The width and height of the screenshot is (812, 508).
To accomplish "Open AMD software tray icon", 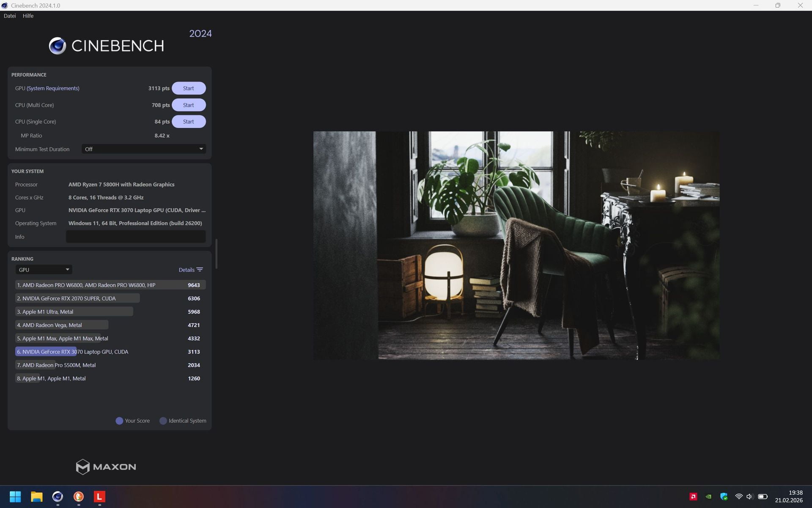I will coord(693,497).
